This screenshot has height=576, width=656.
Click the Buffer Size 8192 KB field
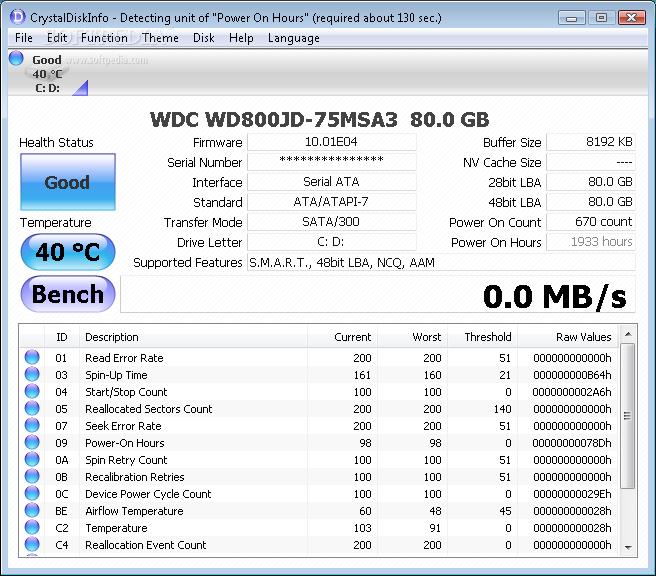pyautogui.click(x=591, y=142)
